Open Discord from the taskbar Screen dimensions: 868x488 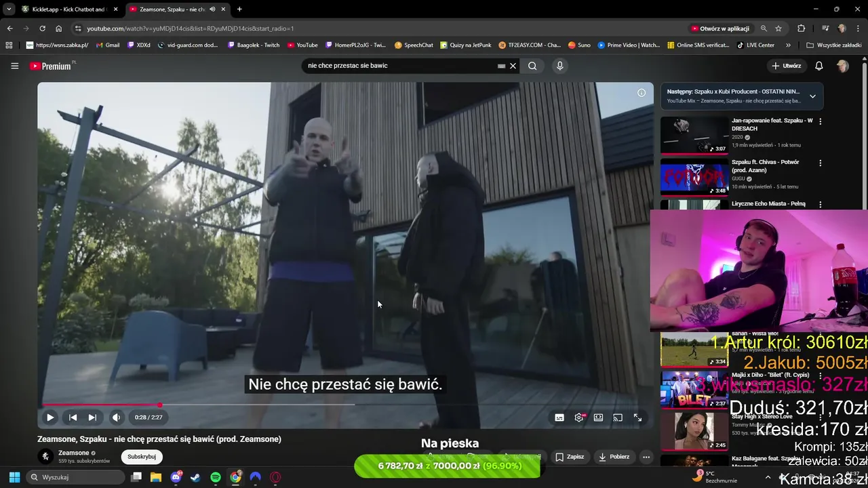tap(176, 477)
